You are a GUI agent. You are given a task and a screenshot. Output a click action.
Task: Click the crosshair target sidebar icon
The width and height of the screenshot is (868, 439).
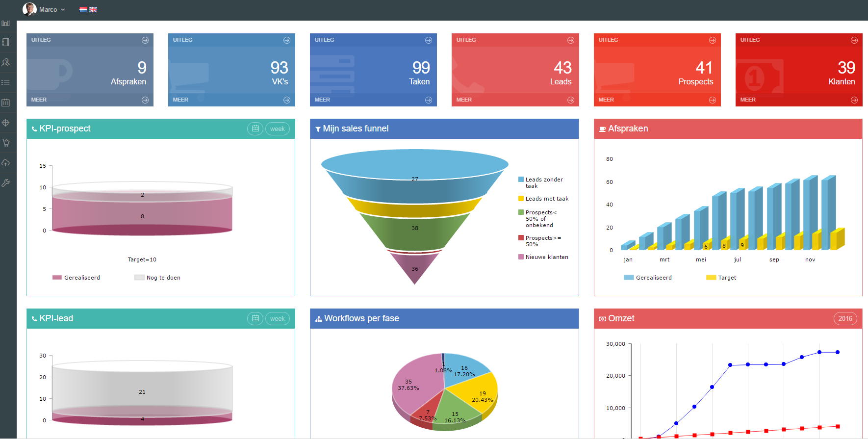6,123
